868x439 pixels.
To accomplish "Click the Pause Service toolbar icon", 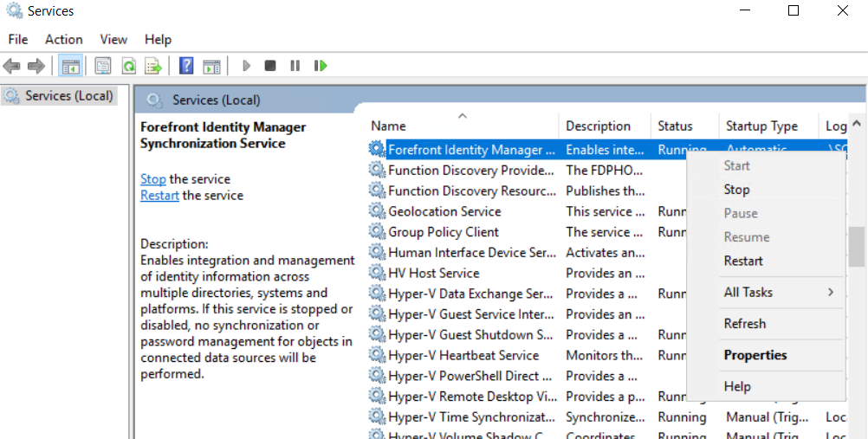I will 295,66.
